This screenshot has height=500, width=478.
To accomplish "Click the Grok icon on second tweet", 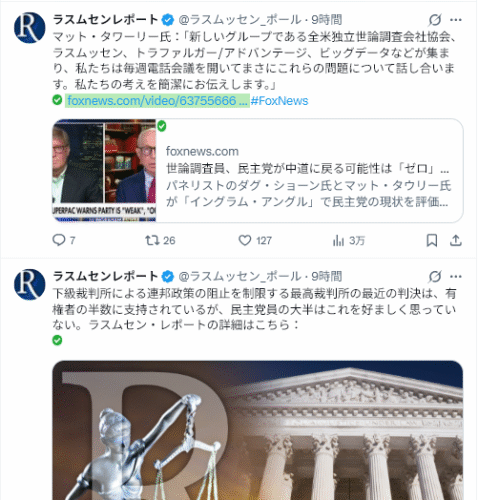I will click(x=435, y=276).
